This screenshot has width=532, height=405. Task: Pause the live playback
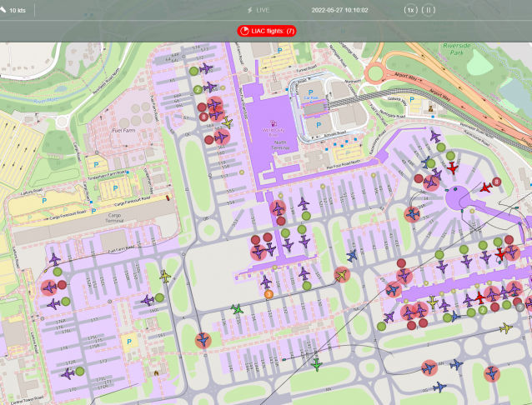(x=427, y=10)
